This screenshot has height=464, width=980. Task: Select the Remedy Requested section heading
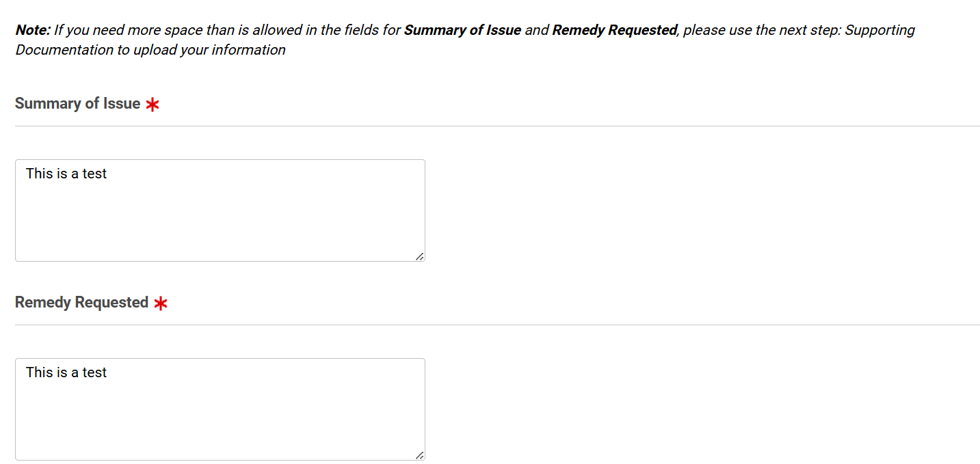click(x=81, y=303)
